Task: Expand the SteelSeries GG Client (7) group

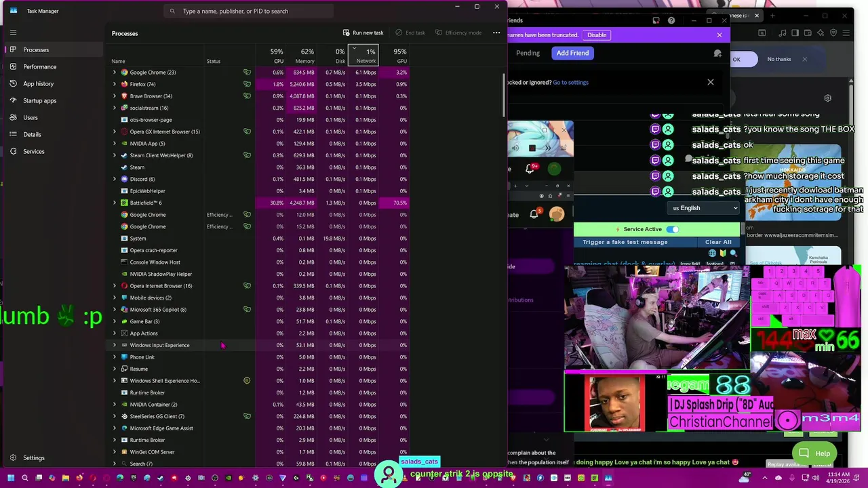Action: click(x=115, y=416)
